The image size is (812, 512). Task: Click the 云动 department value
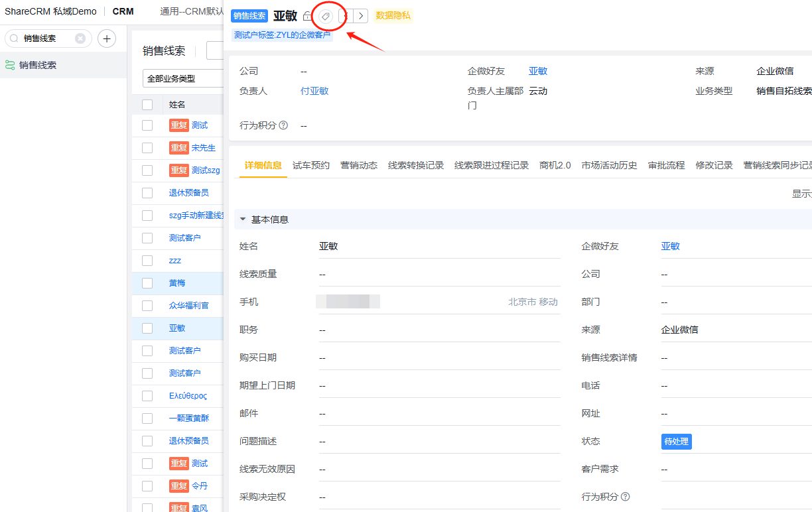pyautogui.click(x=538, y=91)
